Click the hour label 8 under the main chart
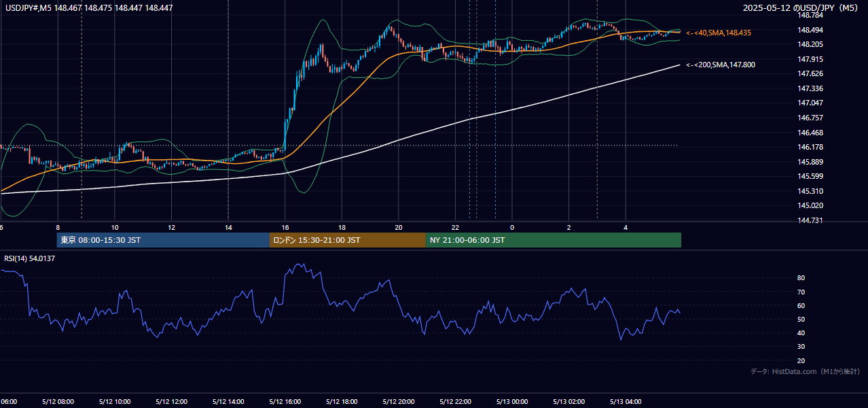 [58, 227]
